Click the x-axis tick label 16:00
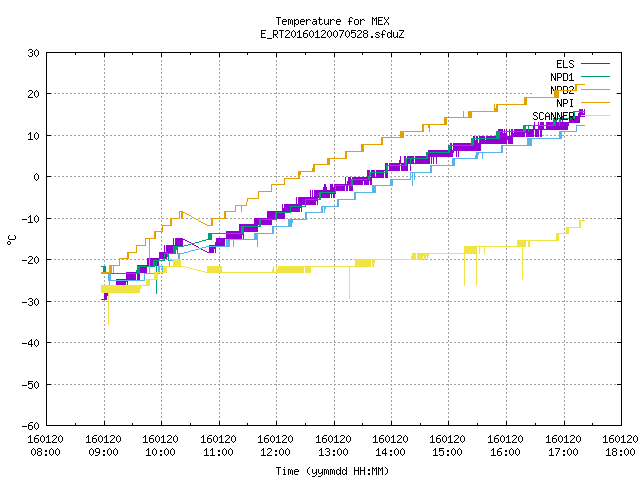The image size is (640, 480). tap(506, 452)
